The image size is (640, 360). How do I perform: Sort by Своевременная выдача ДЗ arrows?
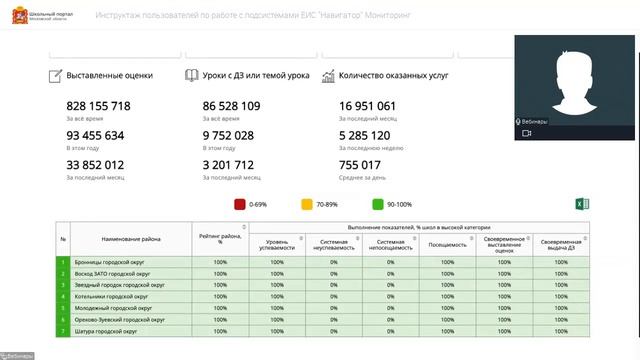click(585, 238)
